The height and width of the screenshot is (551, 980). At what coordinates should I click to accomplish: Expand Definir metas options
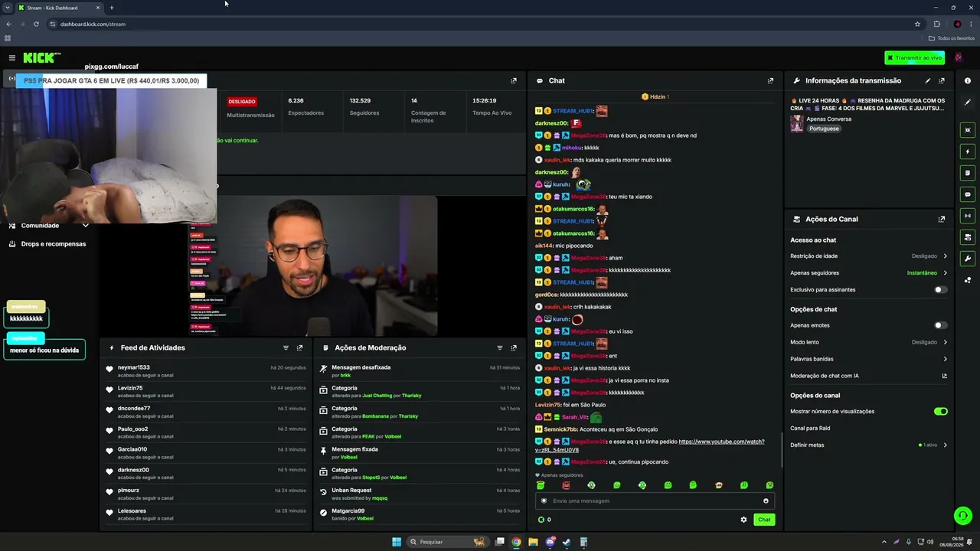(x=946, y=445)
